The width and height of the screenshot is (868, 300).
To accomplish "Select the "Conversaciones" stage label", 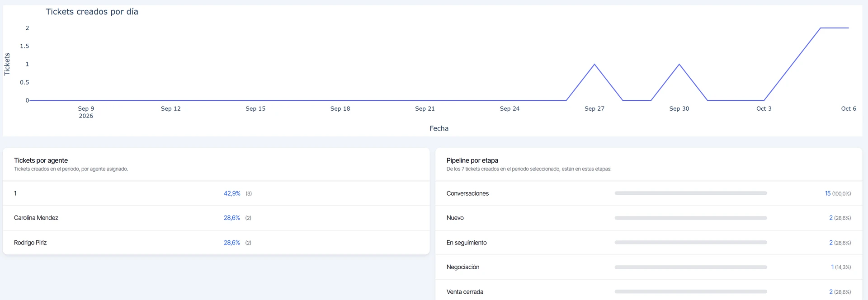I will [x=467, y=193].
